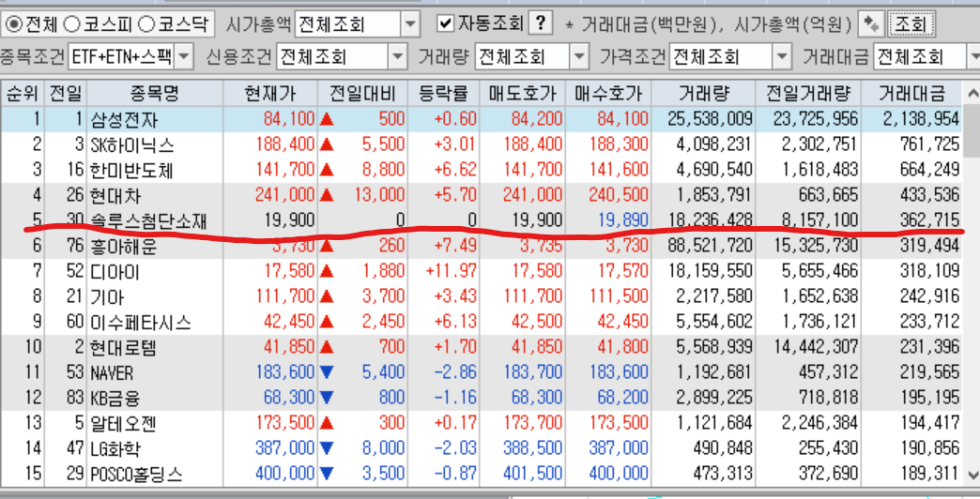The height and width of the screenshot is (499, 980).
Task: Open the 거래대금 condition dropdown
Action: click(x=973, y=57)
